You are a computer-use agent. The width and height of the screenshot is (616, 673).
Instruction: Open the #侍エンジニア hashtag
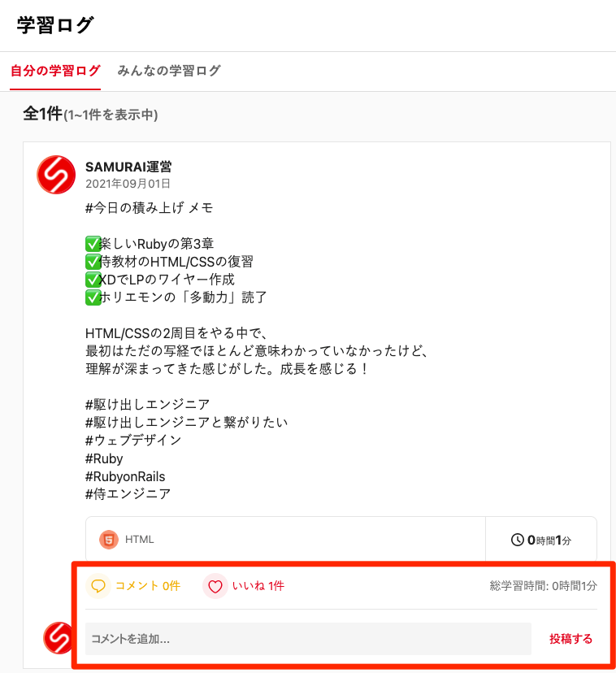[x=128, y=493]
